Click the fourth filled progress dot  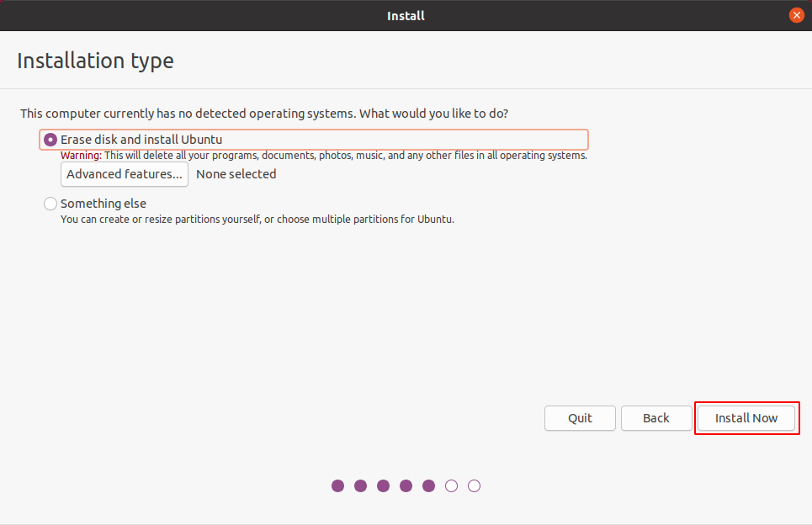406,485
